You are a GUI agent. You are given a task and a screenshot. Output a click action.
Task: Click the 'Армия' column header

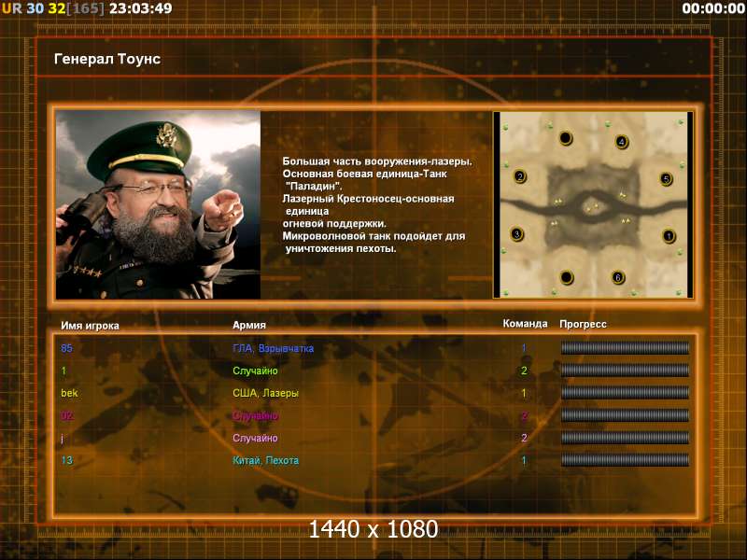[249, 325]
